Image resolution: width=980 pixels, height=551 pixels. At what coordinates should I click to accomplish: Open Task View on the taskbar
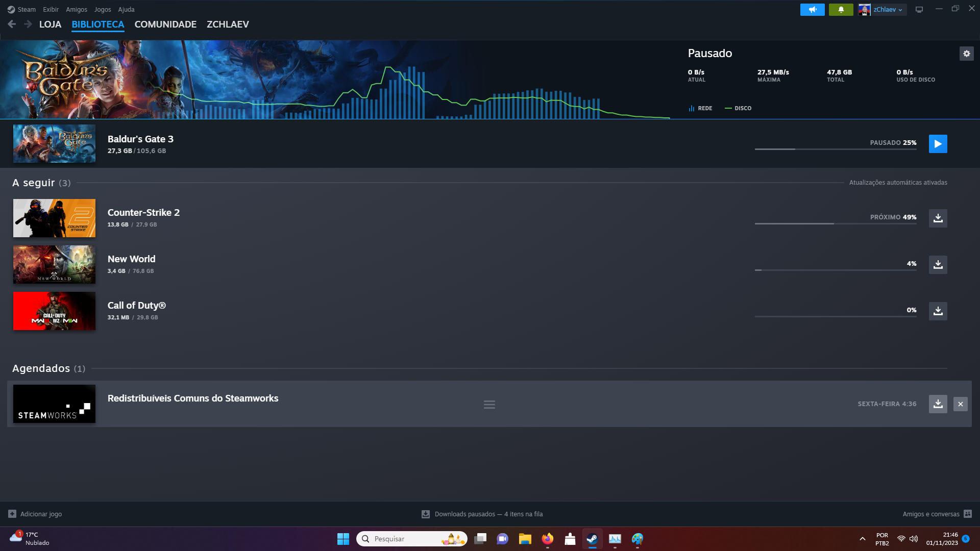480,539
